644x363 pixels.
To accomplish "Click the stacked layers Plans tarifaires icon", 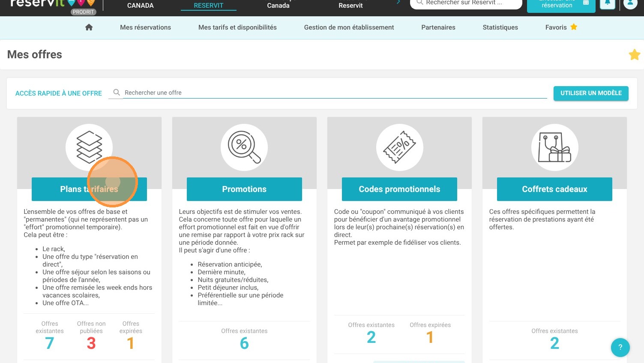I will click(89, 147).
